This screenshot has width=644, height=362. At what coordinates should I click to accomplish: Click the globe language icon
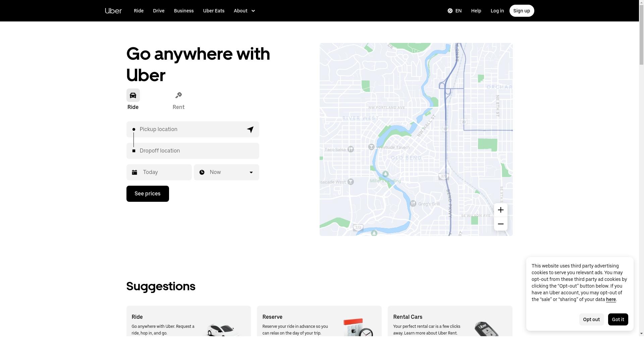pos(450,11)
